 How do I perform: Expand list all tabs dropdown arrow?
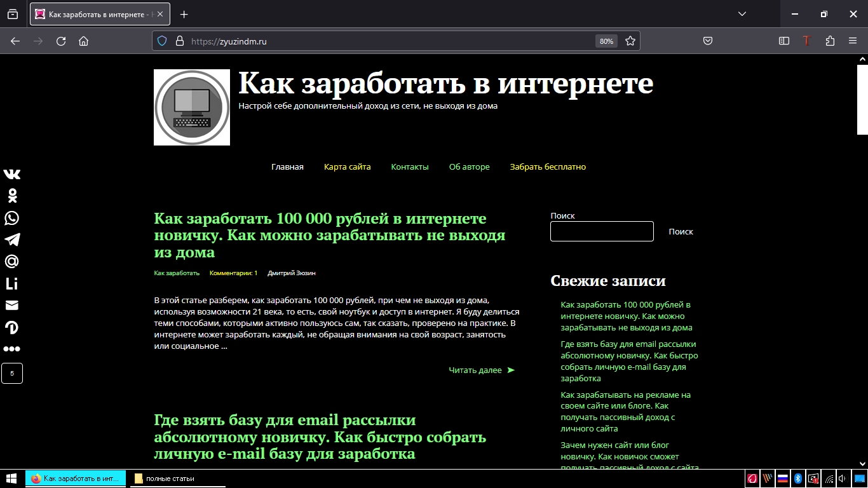[742, 14]
